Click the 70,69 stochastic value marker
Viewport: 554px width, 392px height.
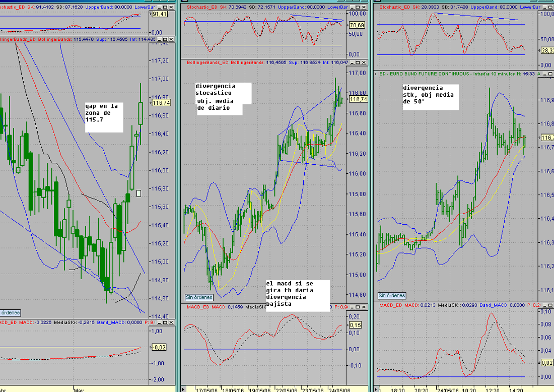[x=357, y=25]
